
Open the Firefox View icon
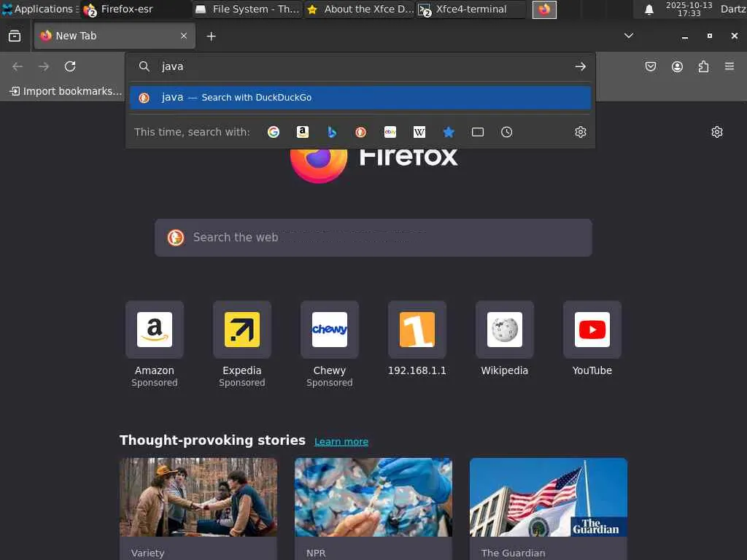(15, 36)
